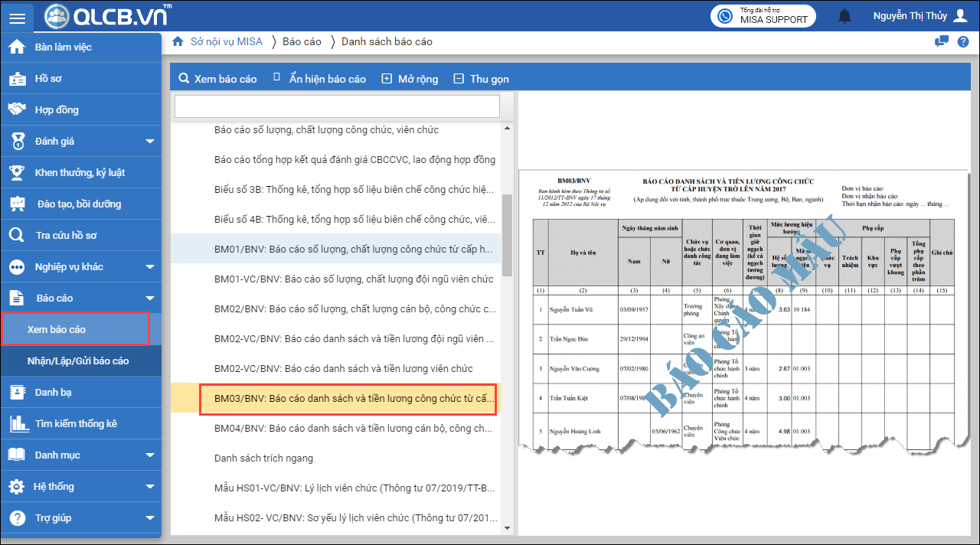980x545 pixels.
Task: Open Nhận/Lập/Gửi báo cáo submenu
Action: coord(78,361)
